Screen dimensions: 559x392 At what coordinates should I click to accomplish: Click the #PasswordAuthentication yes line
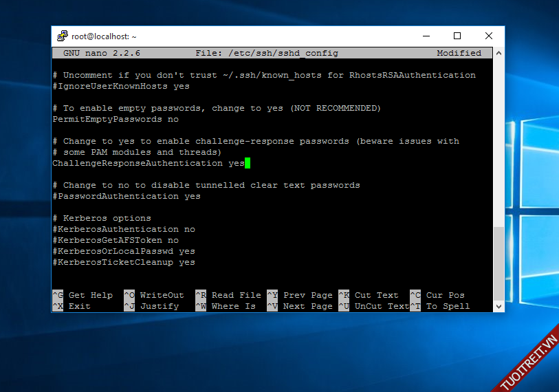(x=127, y=196)
